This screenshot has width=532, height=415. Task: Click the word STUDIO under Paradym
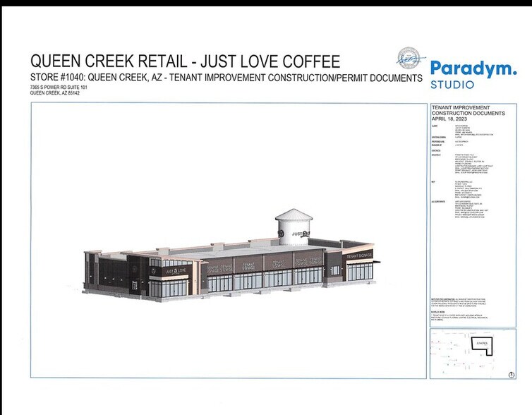(x=452, y=85)
